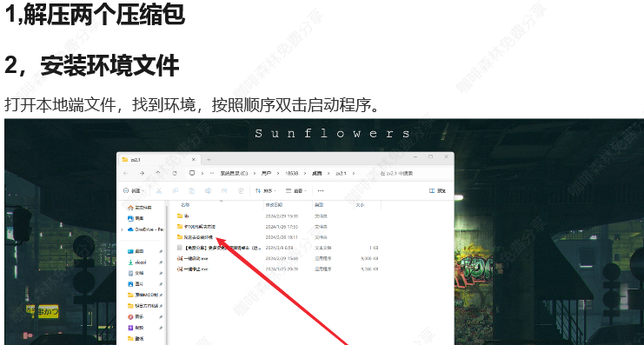The height and width of the screenshot is (345, 644).
Task: Click the Share icon in toolbar
Action: coord(224,190)
